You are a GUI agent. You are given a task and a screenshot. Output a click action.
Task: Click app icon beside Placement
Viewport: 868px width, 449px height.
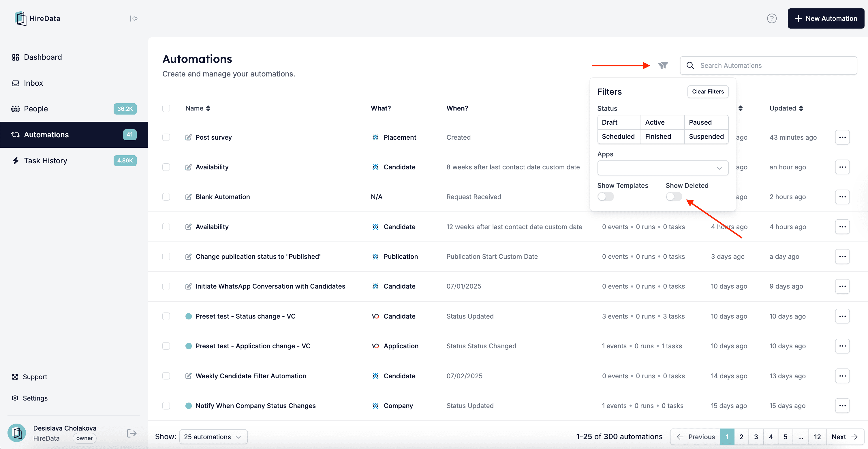coord(375,137)
